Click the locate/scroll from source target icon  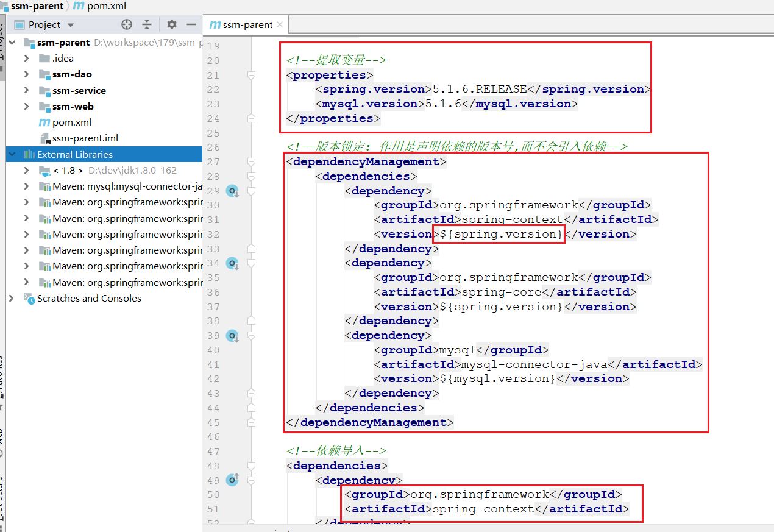[127, 24]
